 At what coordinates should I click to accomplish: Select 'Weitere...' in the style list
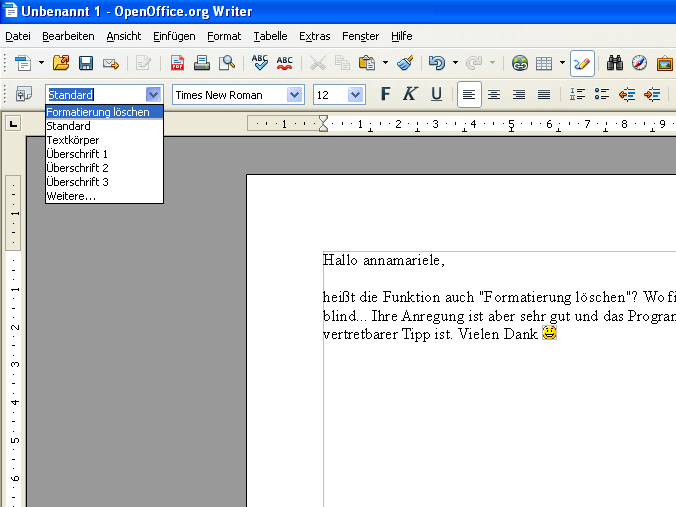[71, 196]
